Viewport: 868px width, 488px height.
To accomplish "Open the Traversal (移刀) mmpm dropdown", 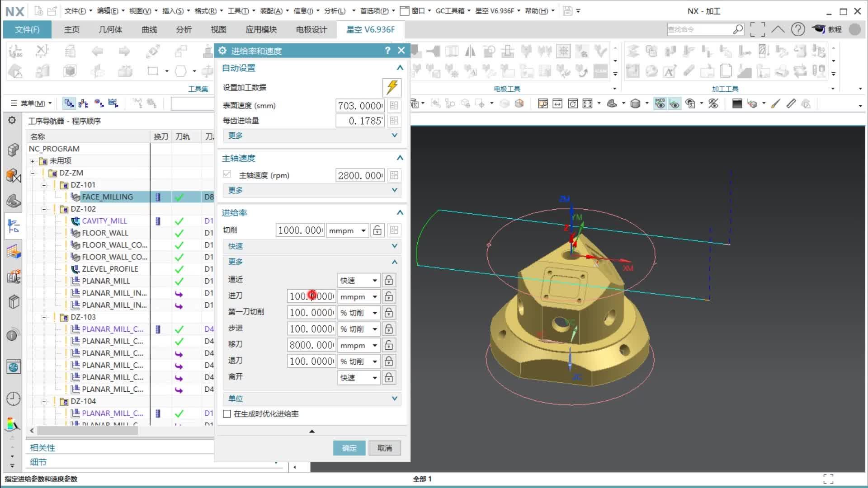I will pos(359,345).
